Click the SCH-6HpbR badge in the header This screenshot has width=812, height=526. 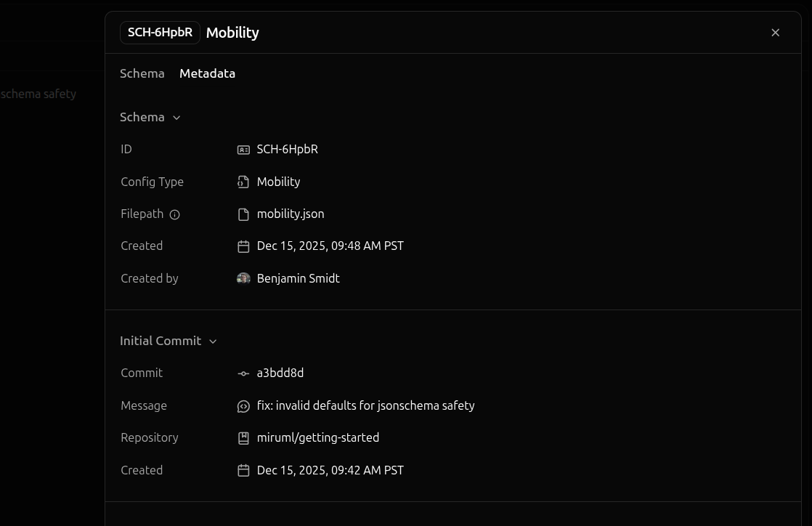(160, 33)
